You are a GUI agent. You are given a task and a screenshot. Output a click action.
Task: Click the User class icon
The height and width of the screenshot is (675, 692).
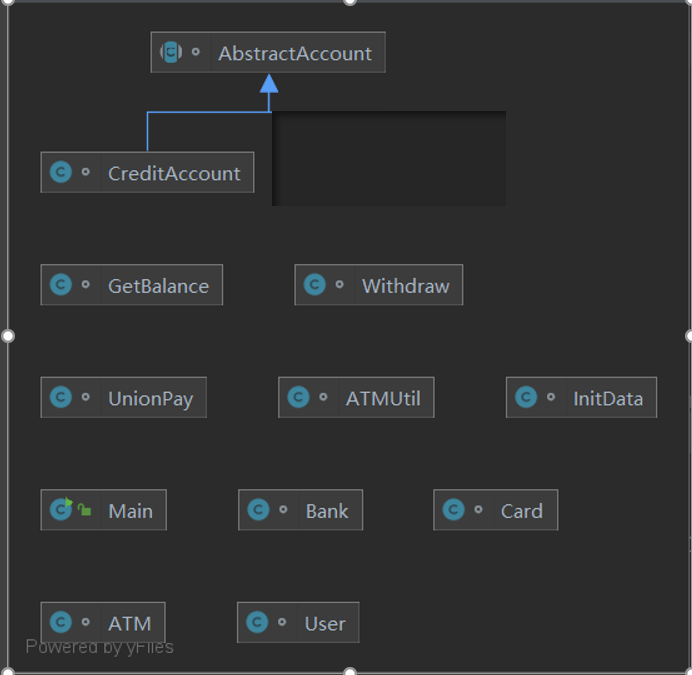tap(257, 623)
